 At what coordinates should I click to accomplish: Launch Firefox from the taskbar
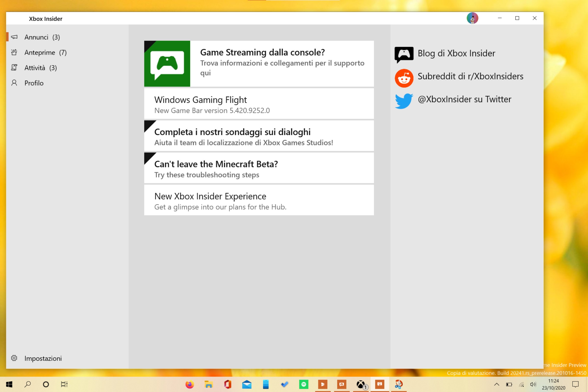[x=190, y=384]
